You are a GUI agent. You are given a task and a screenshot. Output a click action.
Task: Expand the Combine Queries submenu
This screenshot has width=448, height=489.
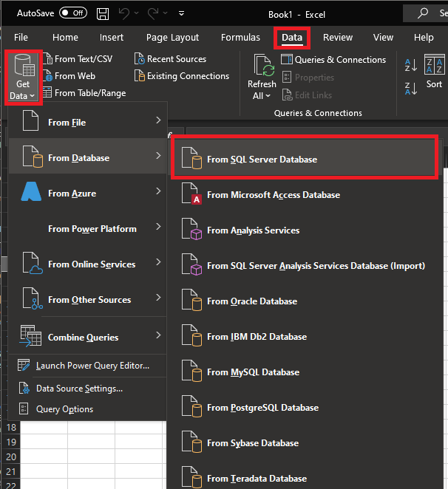tap(88, 335)
